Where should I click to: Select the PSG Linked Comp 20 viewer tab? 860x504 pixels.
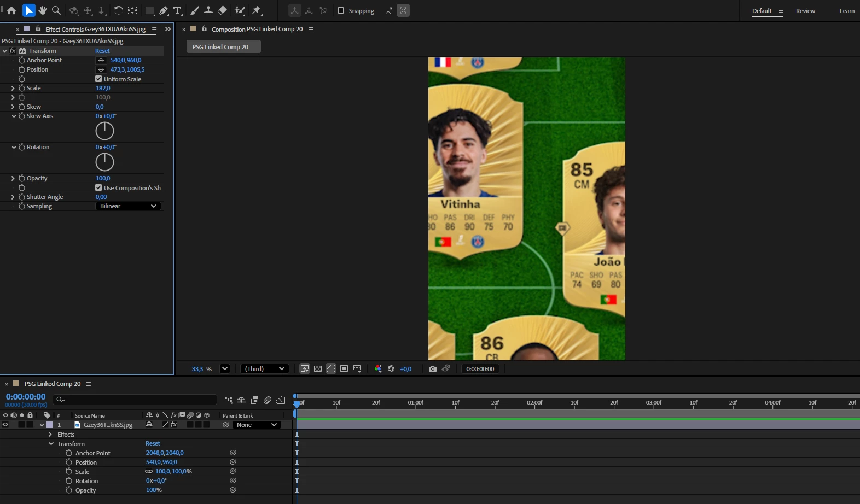click(x=223, y=47)
